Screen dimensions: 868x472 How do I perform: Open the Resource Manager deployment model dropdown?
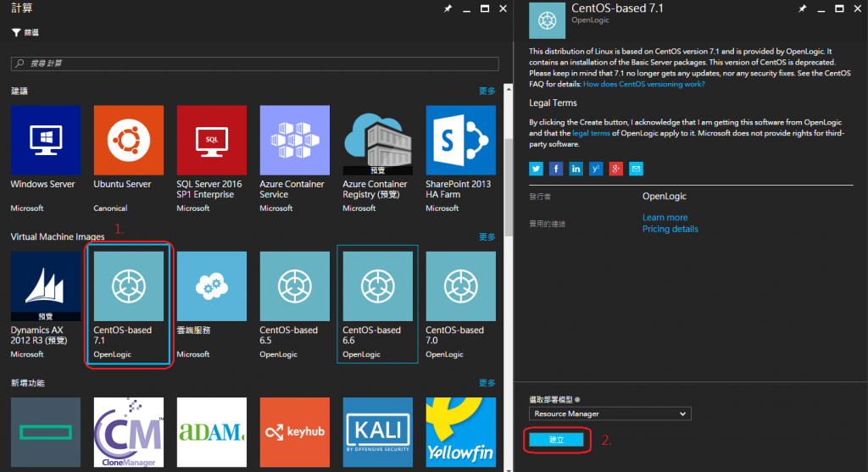610,414
